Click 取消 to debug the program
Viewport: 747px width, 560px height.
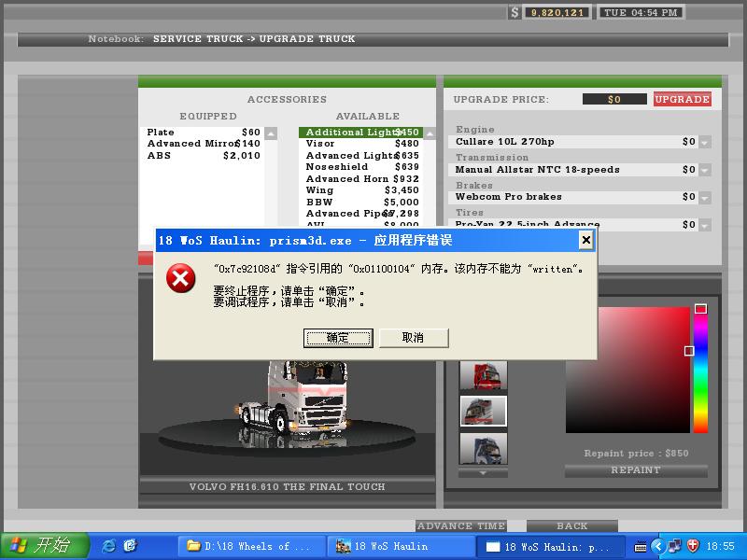pyautogui.click(x=413, y=338)
